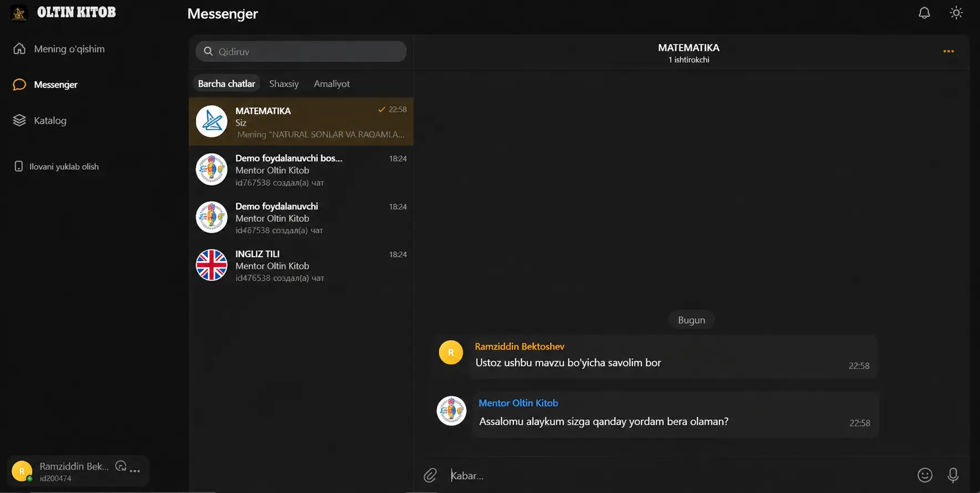Go to Mening o'qishim home page
The width and height of the screenshot is (980, 493).
pyautogui.click(x=59, y=49)
